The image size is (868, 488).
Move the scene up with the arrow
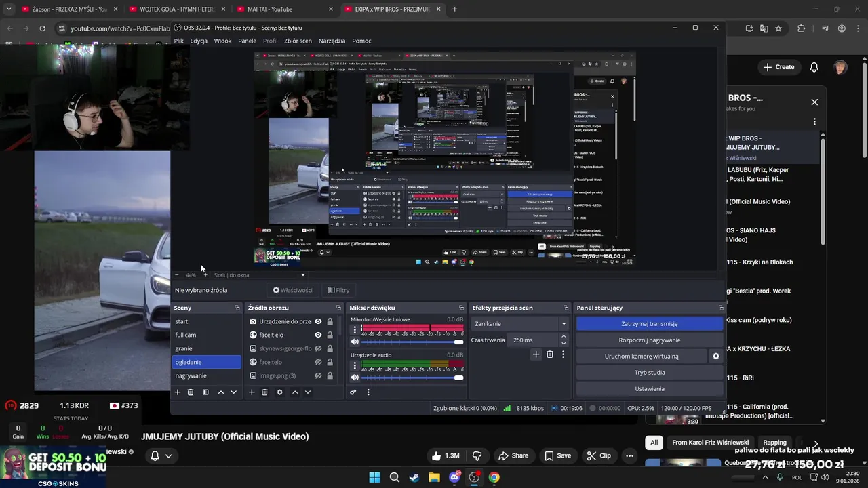tap(220, 392)
